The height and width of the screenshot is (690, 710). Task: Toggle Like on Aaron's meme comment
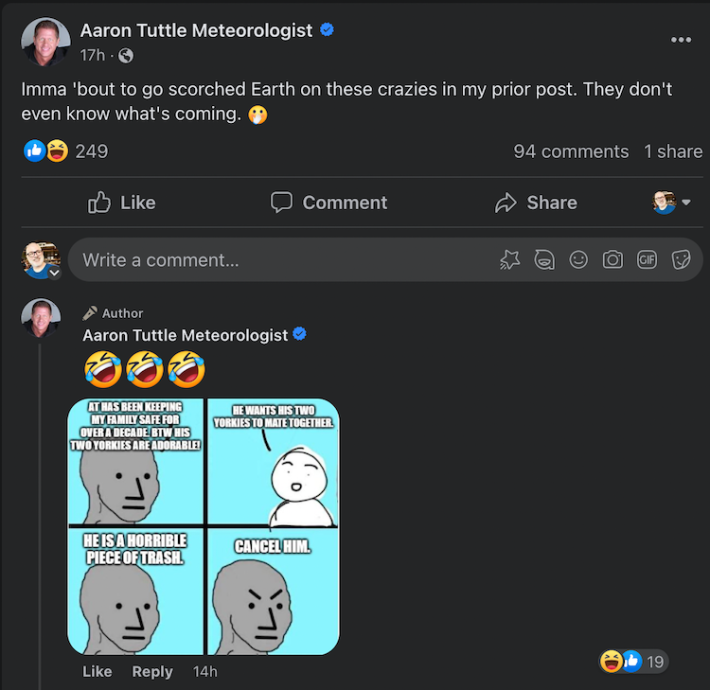pos(97,671)
